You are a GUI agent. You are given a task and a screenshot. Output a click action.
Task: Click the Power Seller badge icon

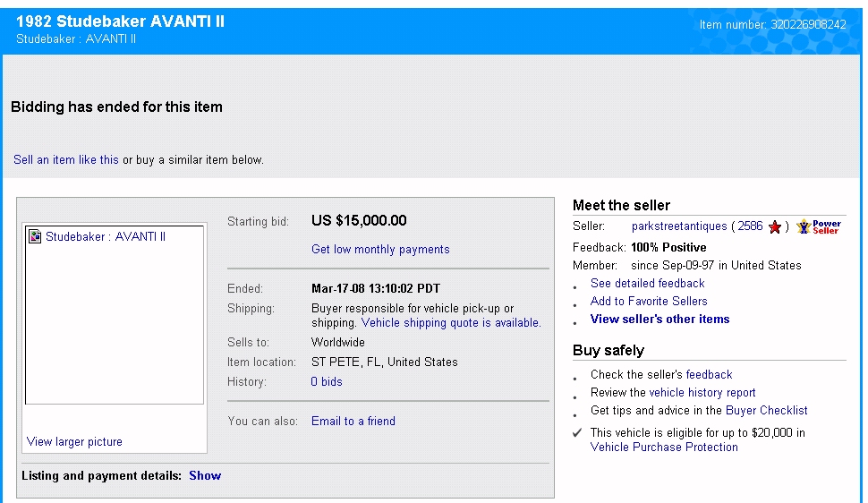click(819, 227)
